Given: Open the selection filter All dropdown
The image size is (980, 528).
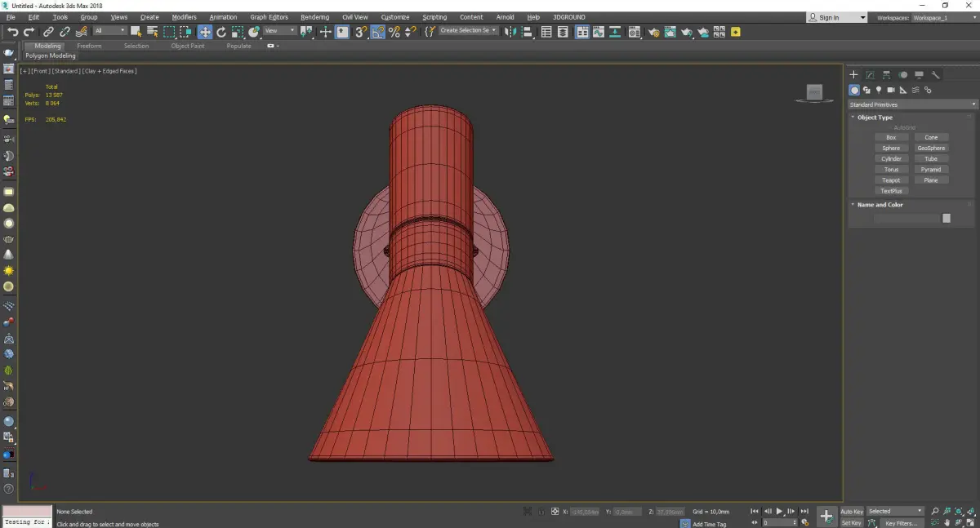Looking at the screenshot, I should click(x=109, y=31).
